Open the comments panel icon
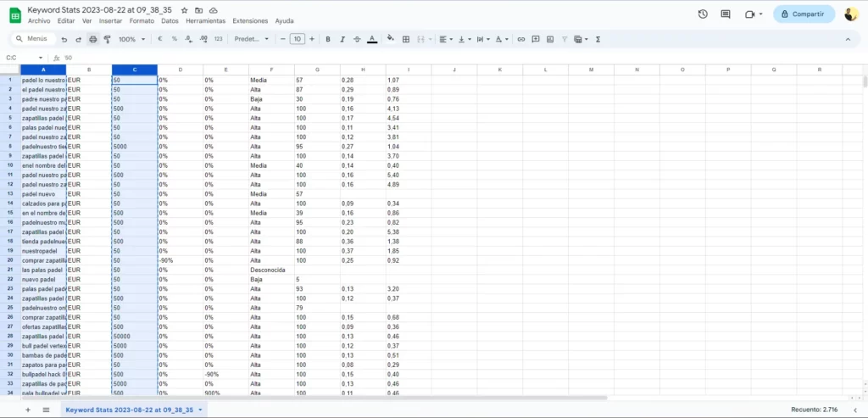 [726, 14]
